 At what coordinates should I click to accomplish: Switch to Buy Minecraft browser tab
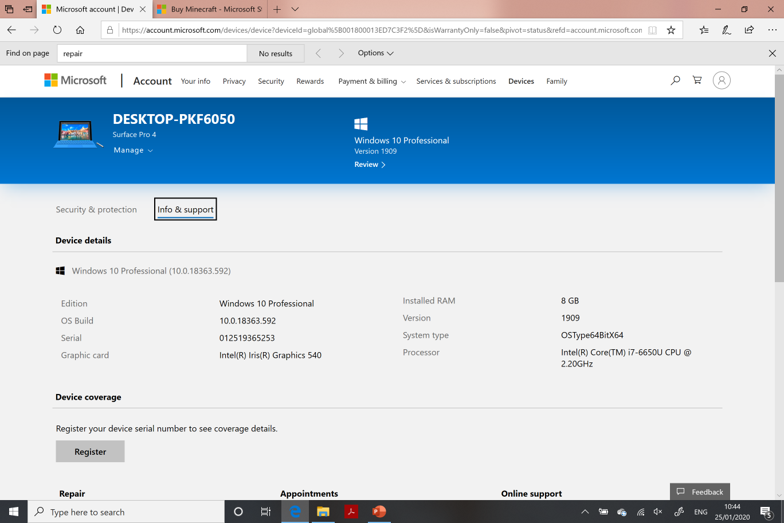[210, 9]
